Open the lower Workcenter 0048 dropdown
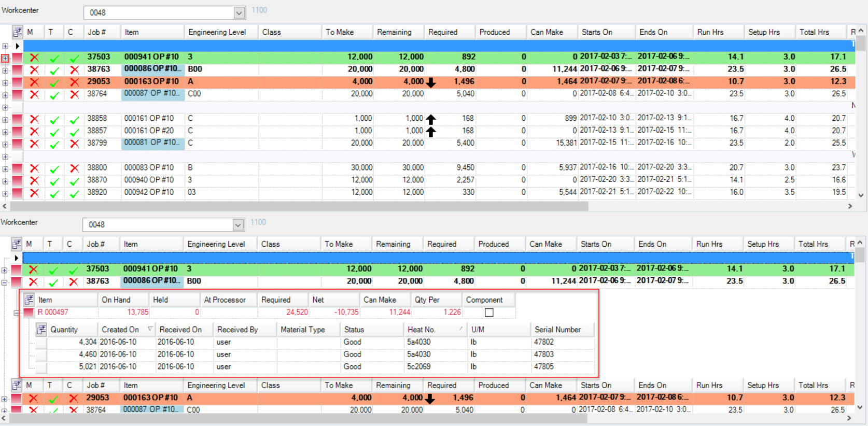The height and width of the screenshot is (426, 868). [x=238, y=224]
